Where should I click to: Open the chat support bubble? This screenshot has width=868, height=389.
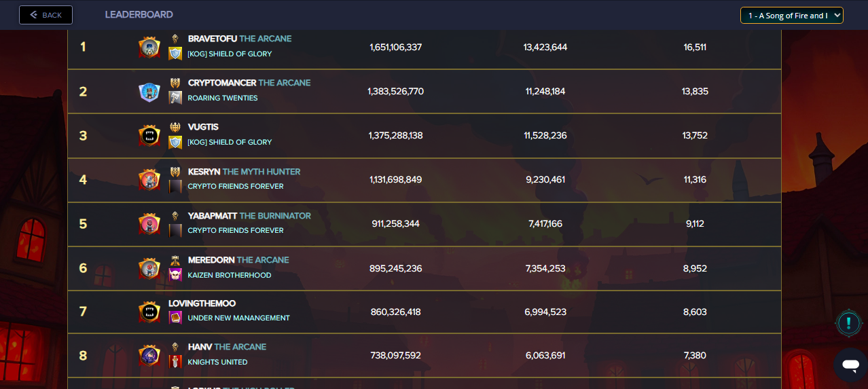point(850,365)
